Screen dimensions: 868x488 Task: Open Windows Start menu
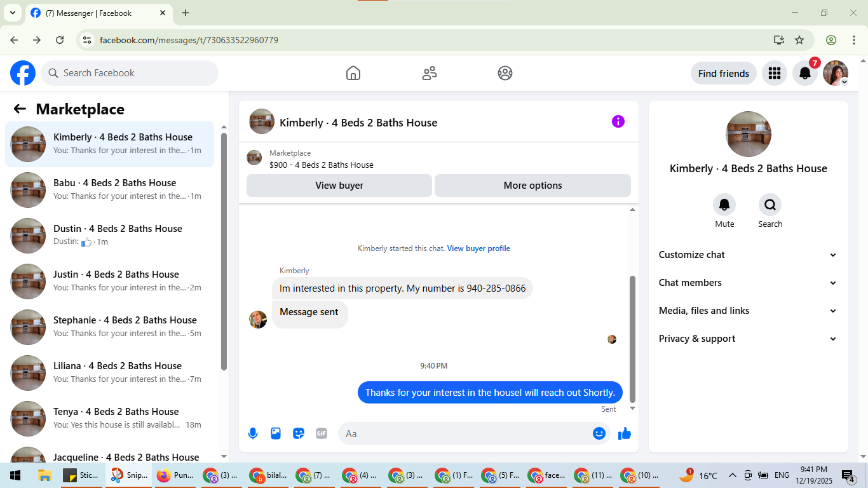(x=15, y=475)
